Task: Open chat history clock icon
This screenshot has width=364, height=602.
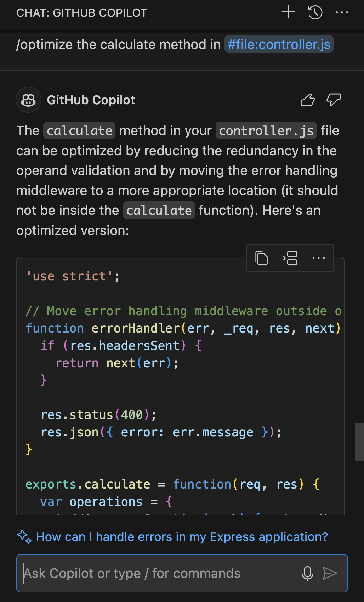Action: coord(315,12)
